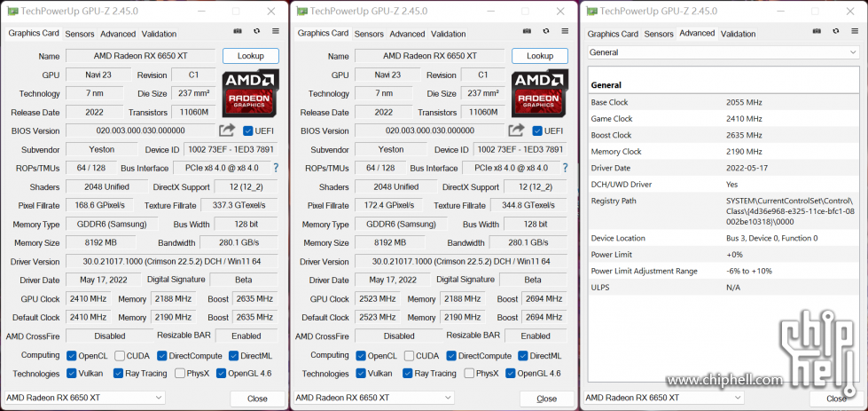The image size is (868, 411).
Task: Toggle UEFI checkbox in left window
Action: [x=248, y=130]
